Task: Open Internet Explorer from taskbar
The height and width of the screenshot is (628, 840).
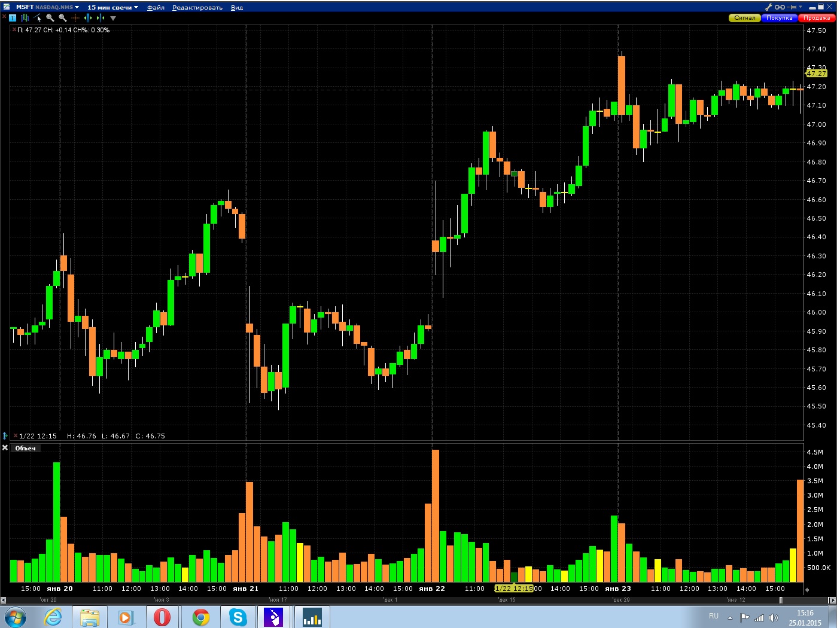Action: tap(53, 617)
